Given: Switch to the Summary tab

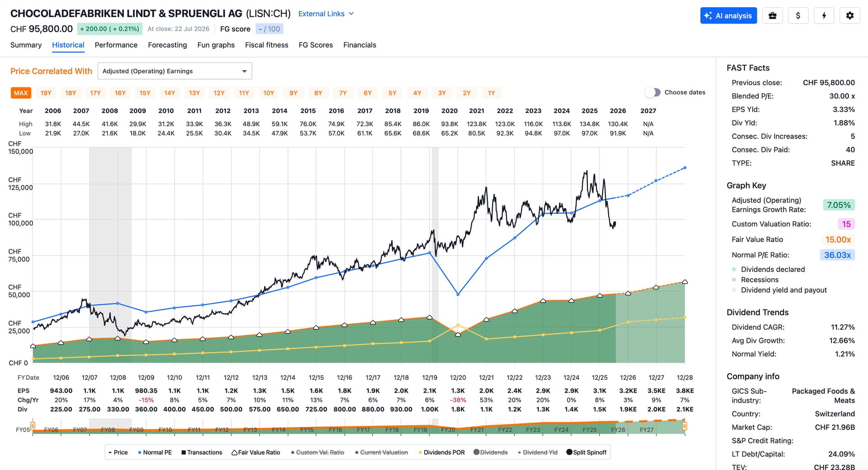Looking at the screenshot, I should (x=26, y=45).
